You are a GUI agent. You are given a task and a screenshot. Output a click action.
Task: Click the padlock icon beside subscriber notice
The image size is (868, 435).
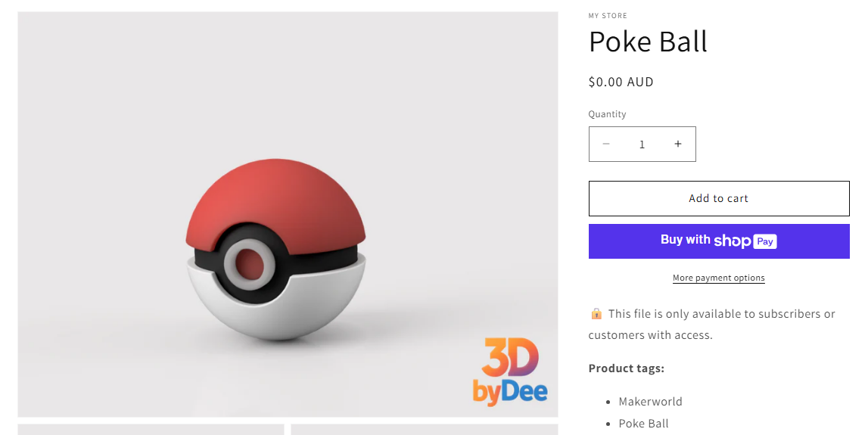click(596, 314)
